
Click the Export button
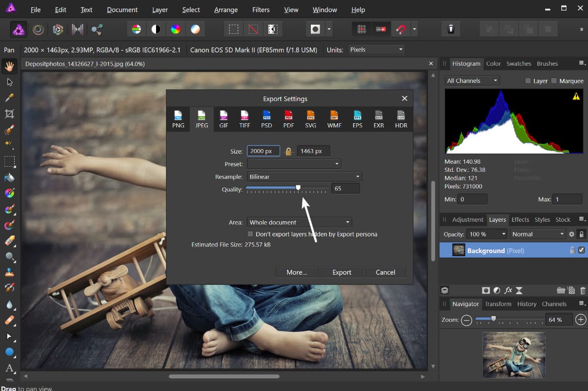(341, 272)
